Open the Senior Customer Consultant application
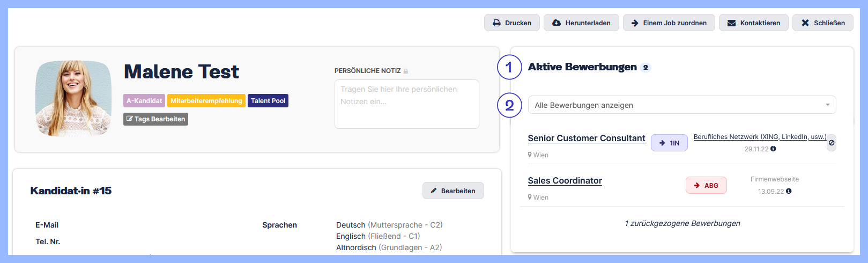The height and width of the screenshot is (263, 868). (586, 138)
